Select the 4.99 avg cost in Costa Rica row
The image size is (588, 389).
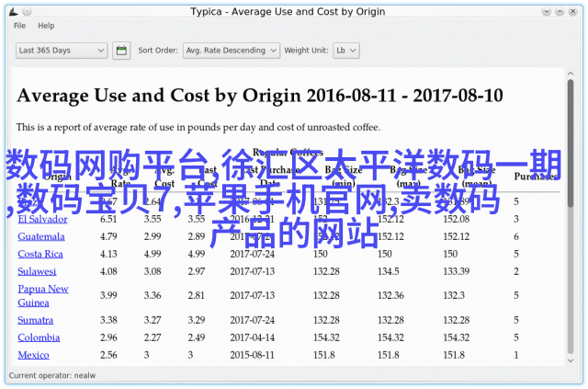(153, 254)
